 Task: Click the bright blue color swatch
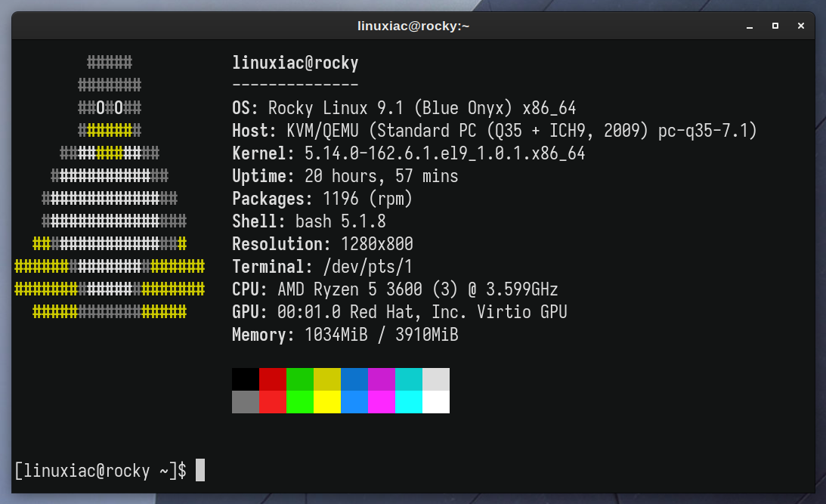pos(354,402)
